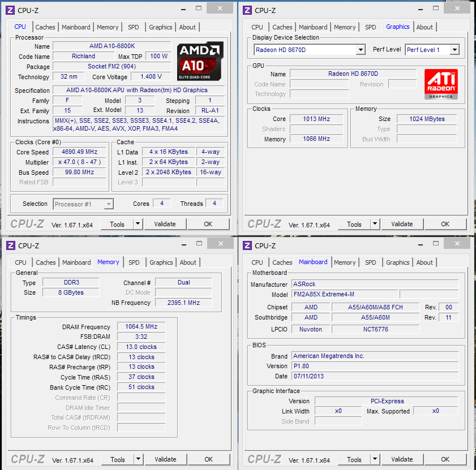Open Caches tab in Mainboard window
Viewport: 476px width, 470px height.
click(x=282, y=262)
